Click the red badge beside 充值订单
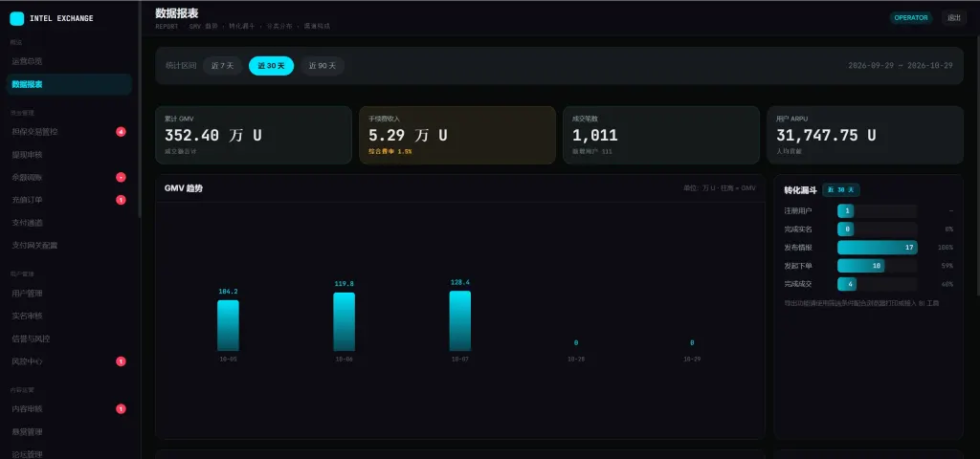 coord(122,200)
